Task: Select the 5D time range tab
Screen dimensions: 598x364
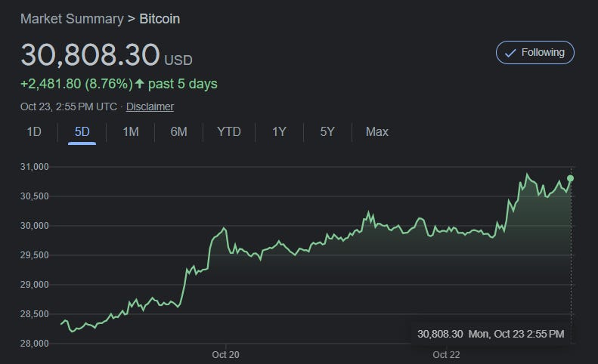Action: (x=82, y=132)
